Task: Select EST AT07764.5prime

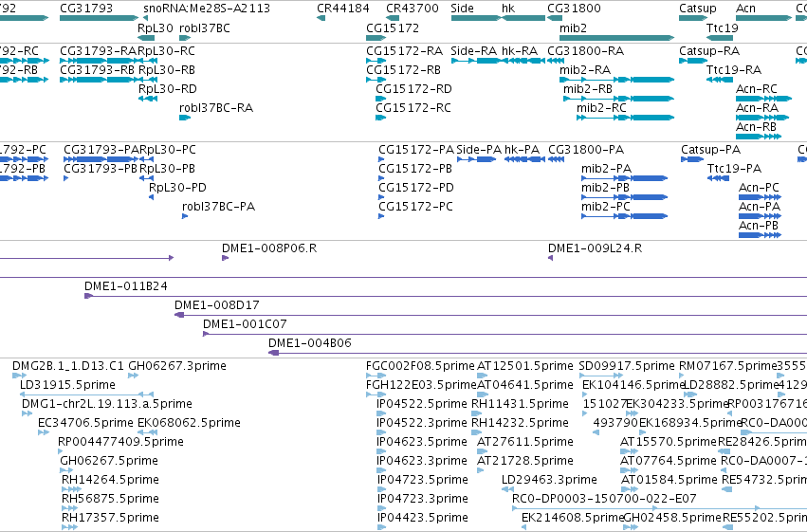Action: 668,462
